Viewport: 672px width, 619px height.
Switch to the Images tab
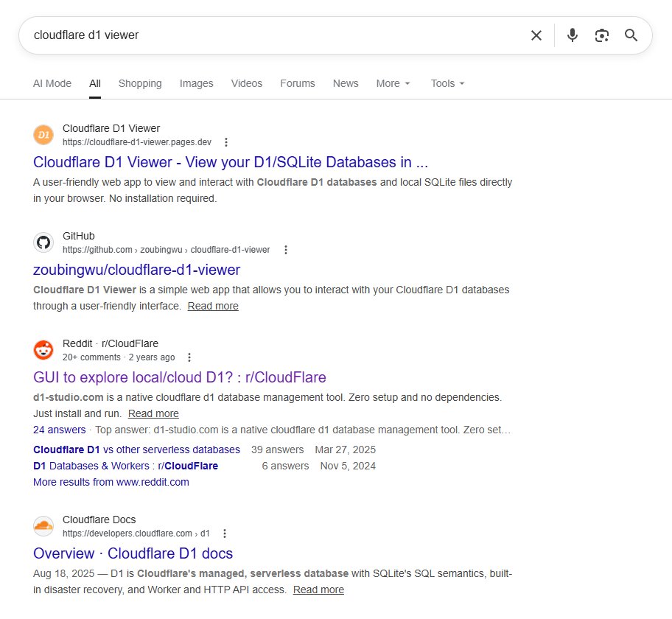196,83
